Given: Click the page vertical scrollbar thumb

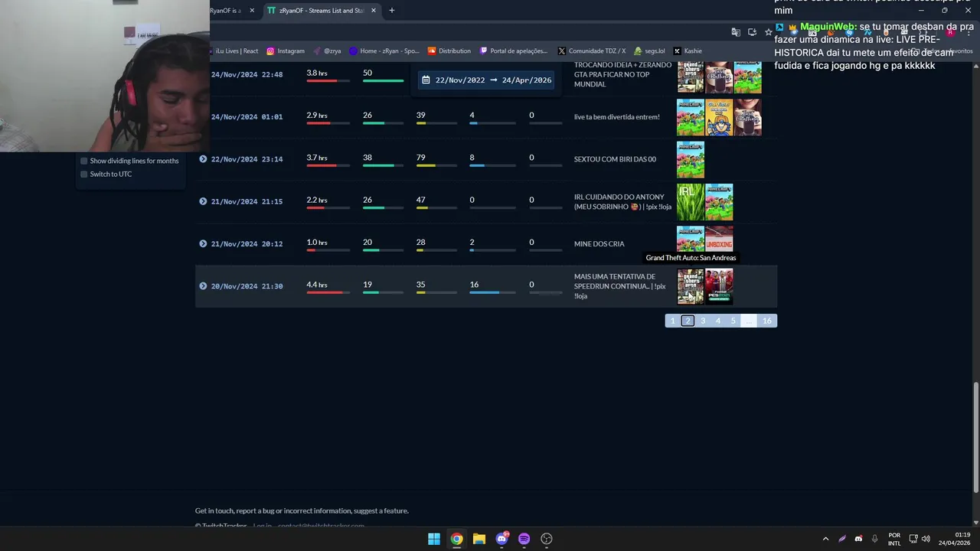Looking at the screenshot, I should (975, 438).
